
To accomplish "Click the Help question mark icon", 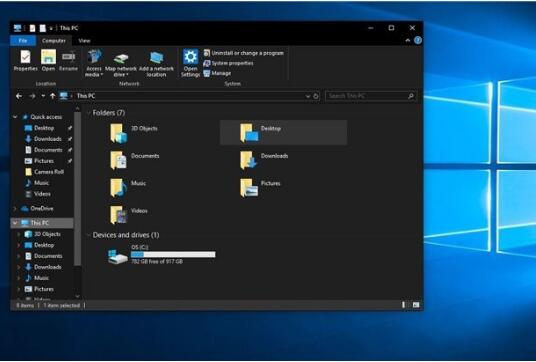I will 418,40.
